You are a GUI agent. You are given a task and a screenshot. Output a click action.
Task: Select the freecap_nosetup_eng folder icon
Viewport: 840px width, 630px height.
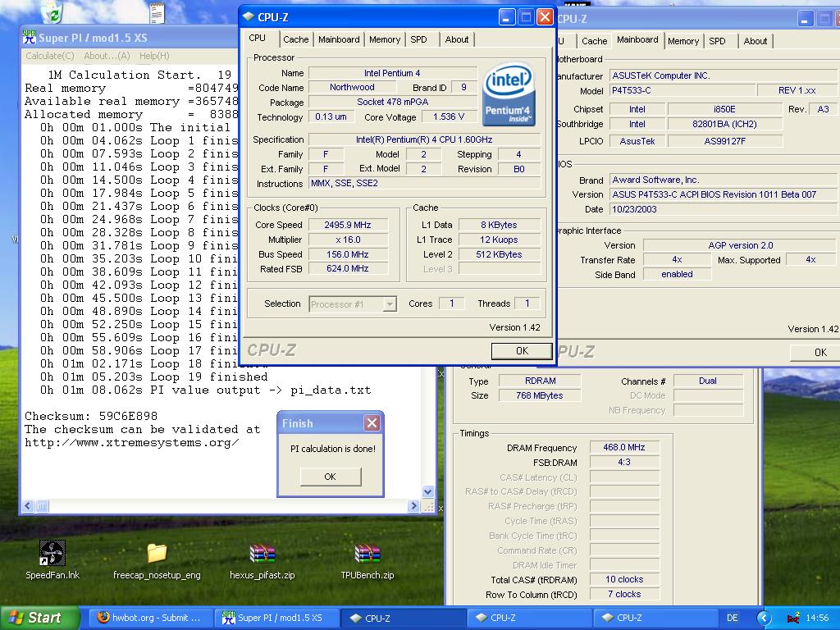coord(157,554)
